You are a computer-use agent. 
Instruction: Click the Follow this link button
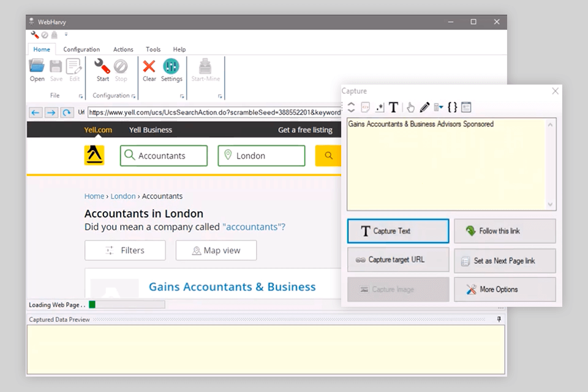(505, 231)
